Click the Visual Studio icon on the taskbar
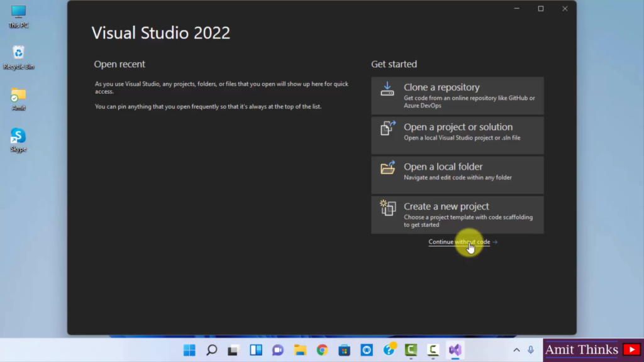Image resolution: width=644 pixels, height=362 pixels. tap(455, 350)
